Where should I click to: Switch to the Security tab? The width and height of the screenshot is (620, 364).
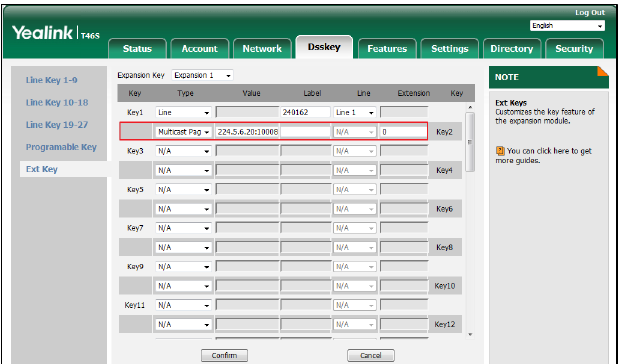coord(574,49)
